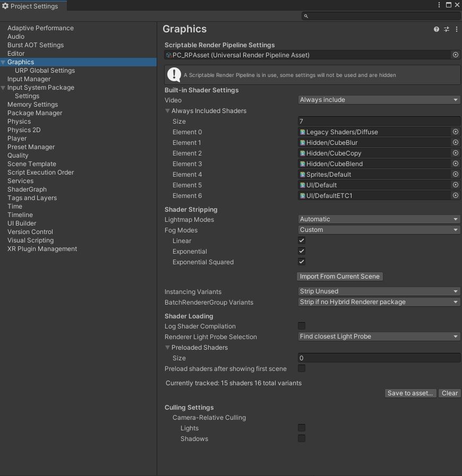
Task: Open XR Plugin Management settings
Action: [42, 249]
